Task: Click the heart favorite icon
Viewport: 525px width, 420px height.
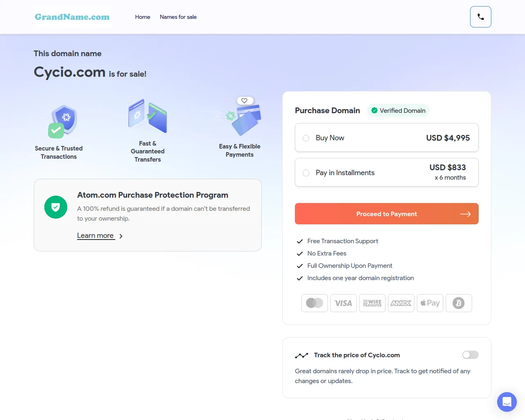Action: pos(244,100)
